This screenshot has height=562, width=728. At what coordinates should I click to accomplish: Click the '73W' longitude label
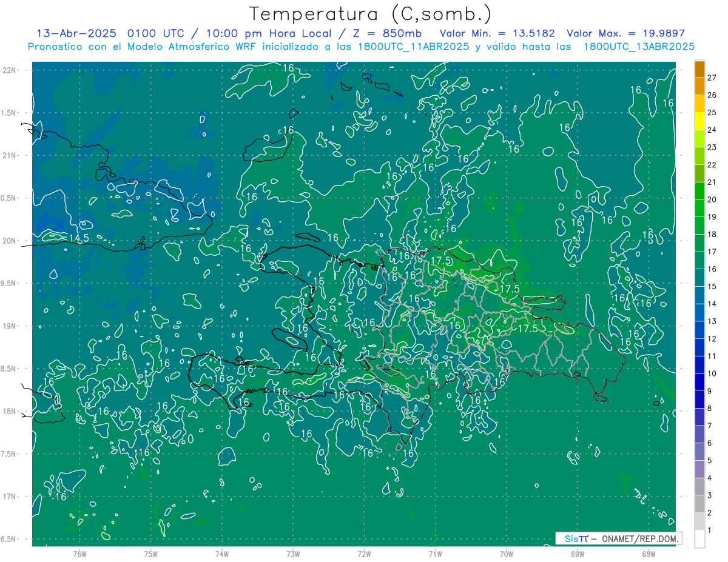(x=293, y=554)
